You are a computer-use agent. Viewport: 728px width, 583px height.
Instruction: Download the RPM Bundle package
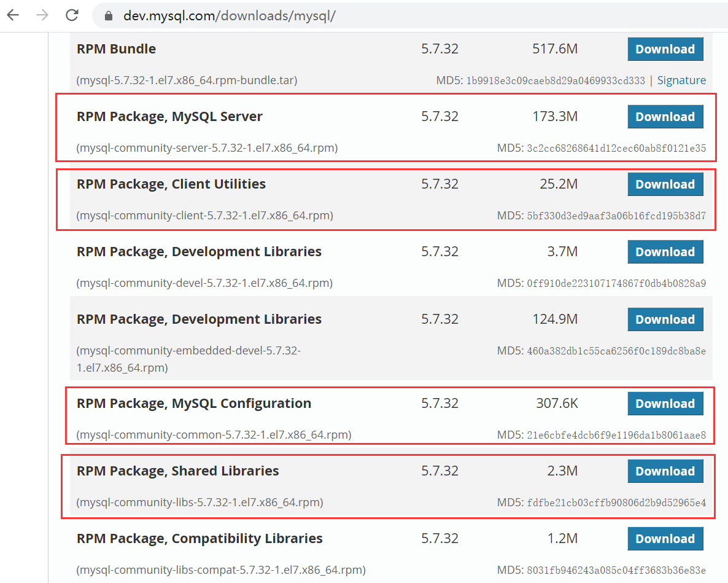[665, 49]
